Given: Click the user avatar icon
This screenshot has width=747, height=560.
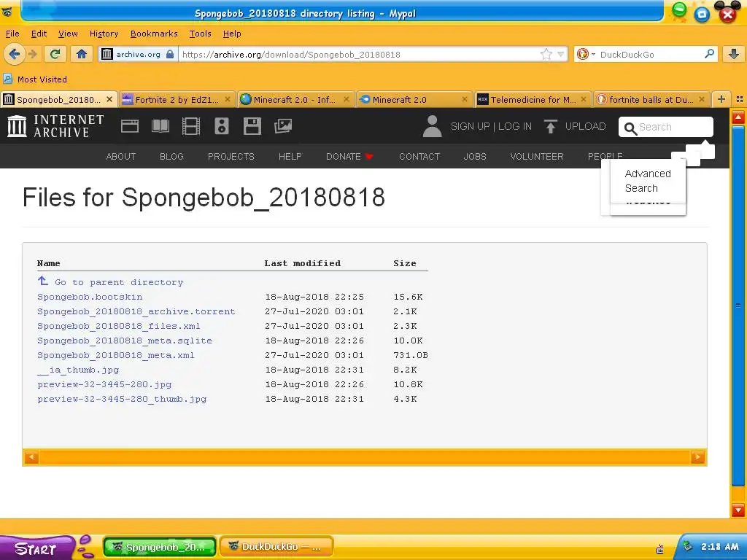Looking at the screenshot, I should (x=432, y=126).
